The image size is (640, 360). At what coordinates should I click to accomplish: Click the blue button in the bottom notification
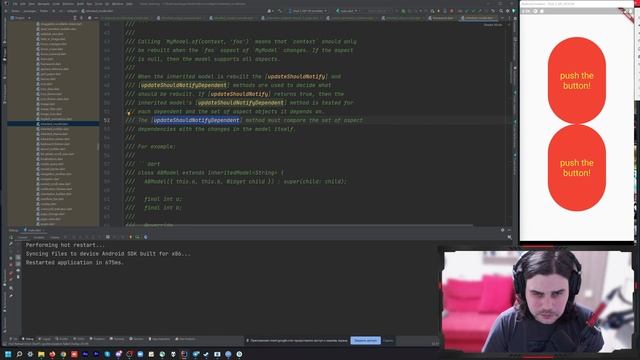click(365, 340)
